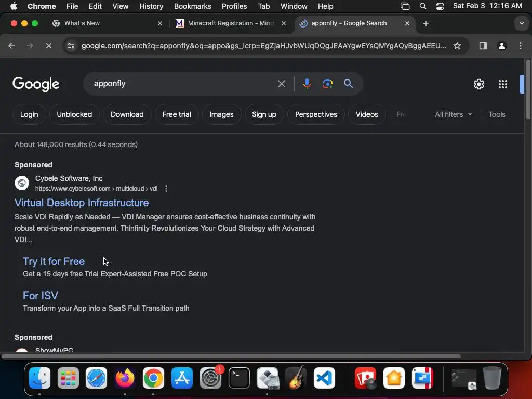Click the vertical page scrollbar
Screen dimensions: 532x399
pos(528,90)
